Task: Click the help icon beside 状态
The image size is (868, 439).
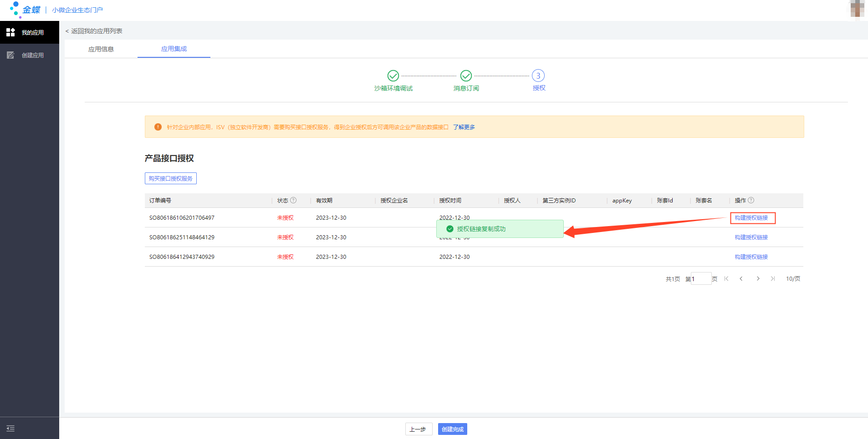Action: (293, 200)
